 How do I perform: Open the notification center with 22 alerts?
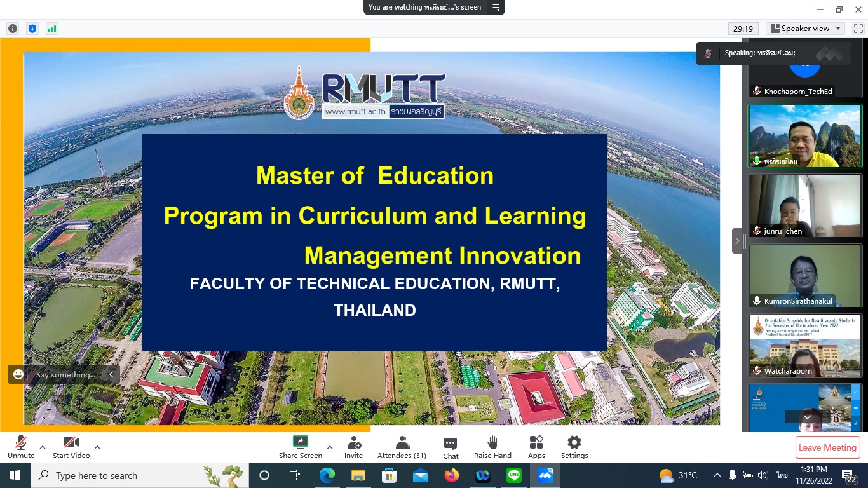coord(849,475)
